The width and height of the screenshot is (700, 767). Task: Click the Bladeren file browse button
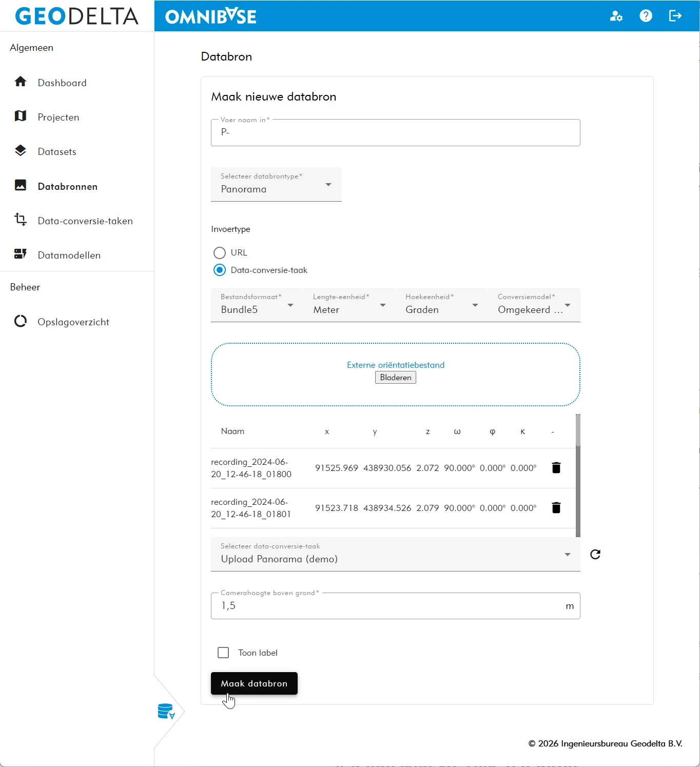point(395,378)
